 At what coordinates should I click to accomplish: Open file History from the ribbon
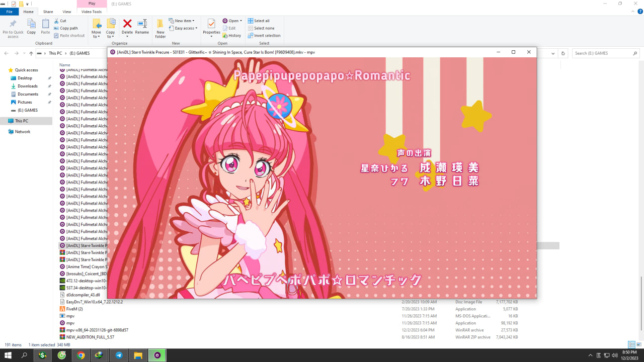pos(232,36)
